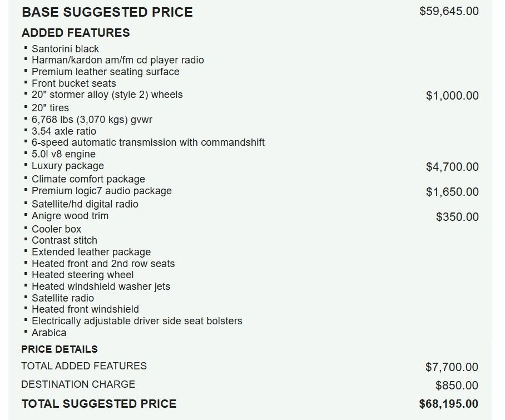The width and height of the screenshot is (505, 420).
Task: Select the Santorini black feature item
Action: point(65,49)
